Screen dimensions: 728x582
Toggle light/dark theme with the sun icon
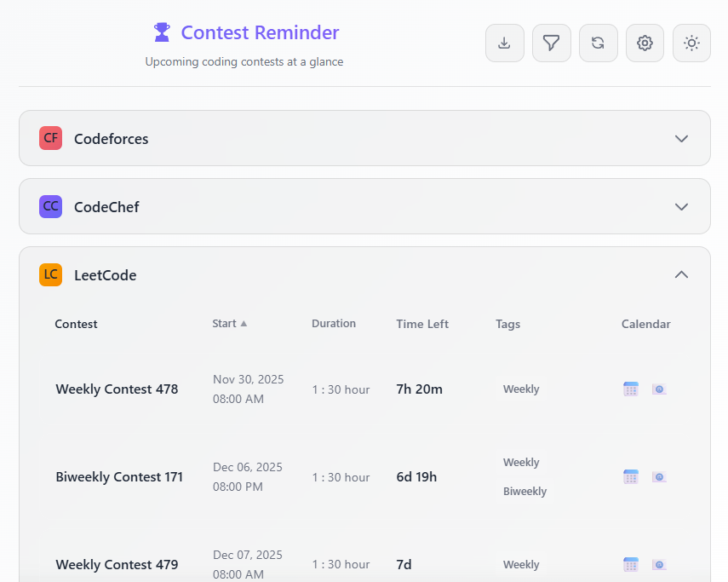691,43
